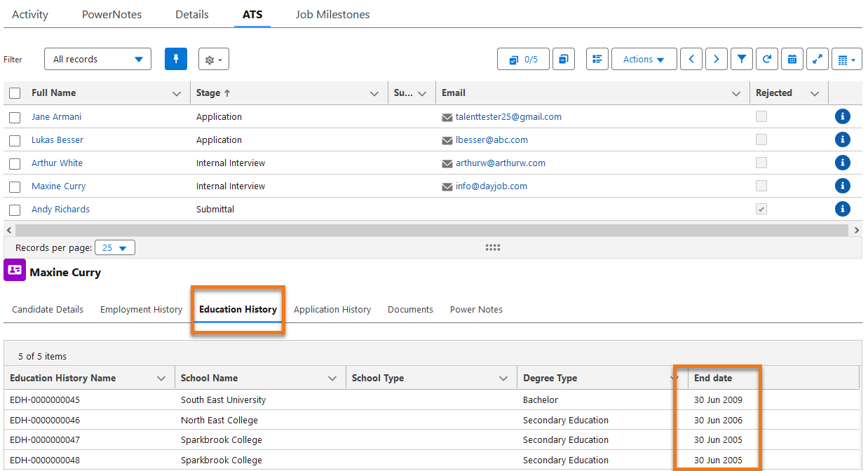This screenshot has height=471, width=868.
Task: Show info for Lukas Besser row
Action: click(843, 139)
